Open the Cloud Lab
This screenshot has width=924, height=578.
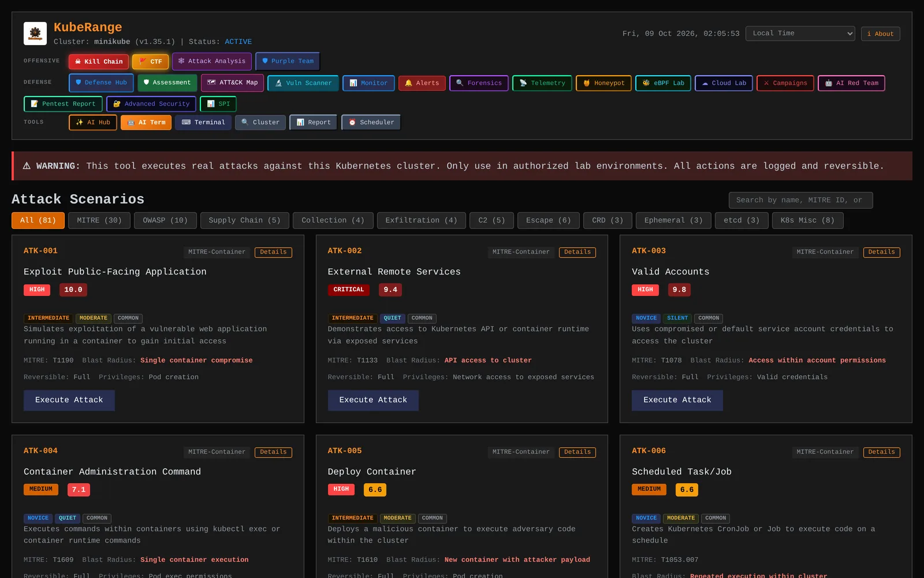(724, 83)
